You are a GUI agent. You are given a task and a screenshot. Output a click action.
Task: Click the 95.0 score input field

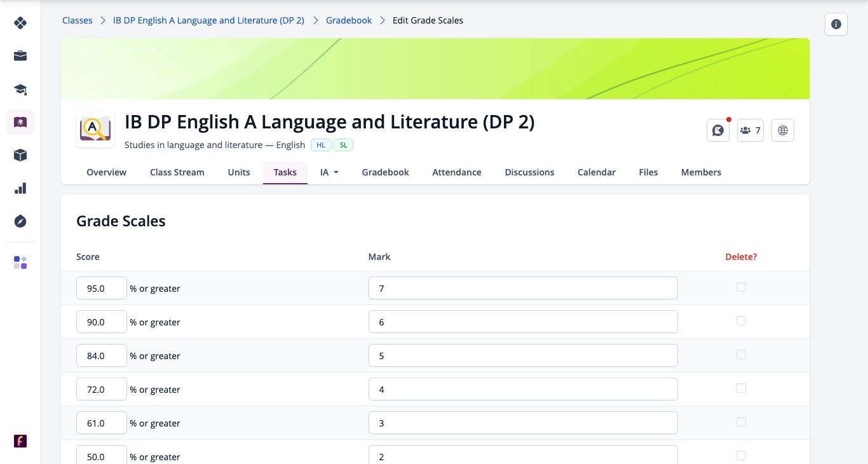[x=102, y=288]
